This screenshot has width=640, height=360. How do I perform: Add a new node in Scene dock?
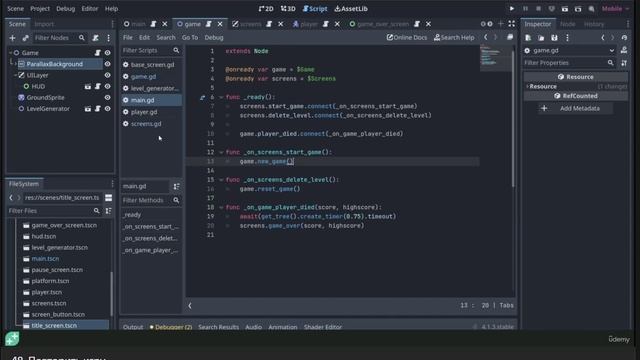12,38
